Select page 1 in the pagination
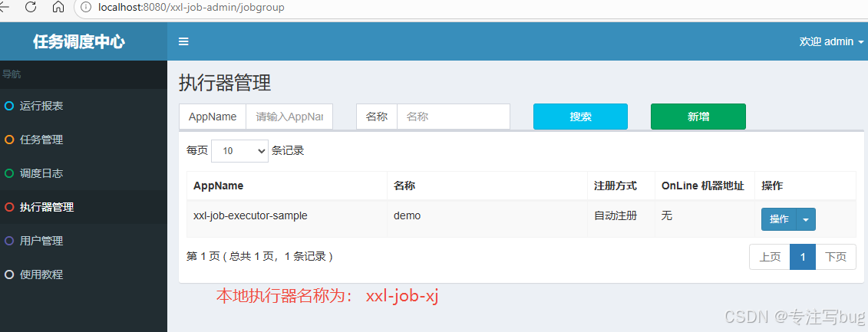This screenshot has height=332, width=868. click(803, 257)
